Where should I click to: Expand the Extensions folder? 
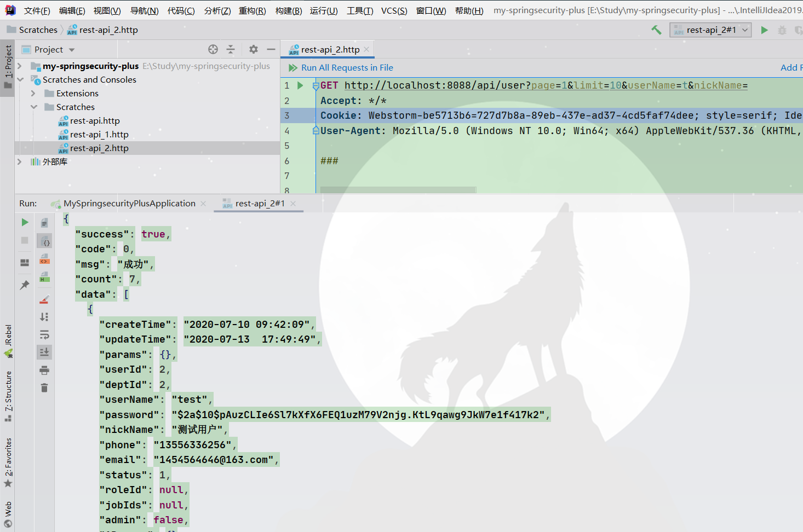click(33, 93)
